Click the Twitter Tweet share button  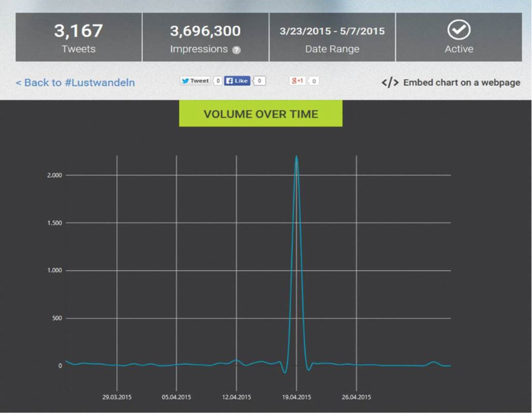click(195, 81)
